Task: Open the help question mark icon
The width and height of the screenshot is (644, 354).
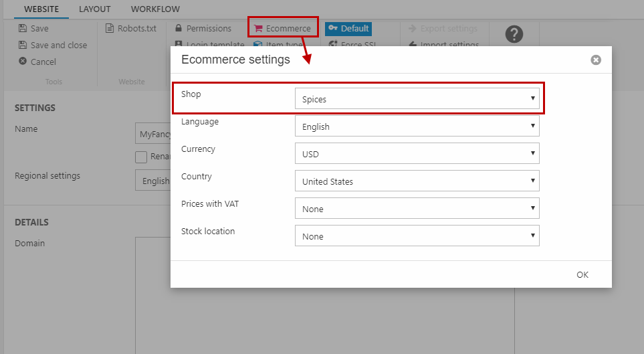Action: coord(514,35)
